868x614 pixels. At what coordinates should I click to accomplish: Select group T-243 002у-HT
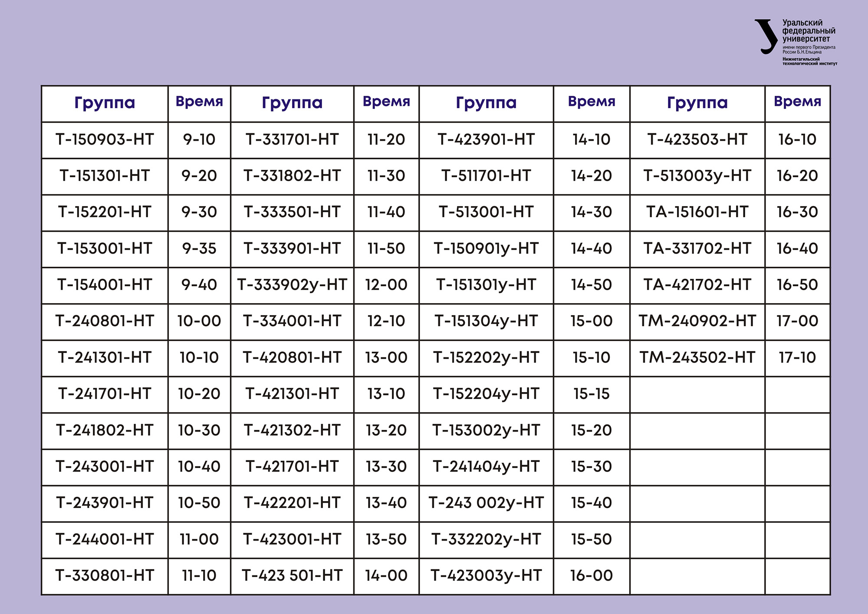[486, 503]
